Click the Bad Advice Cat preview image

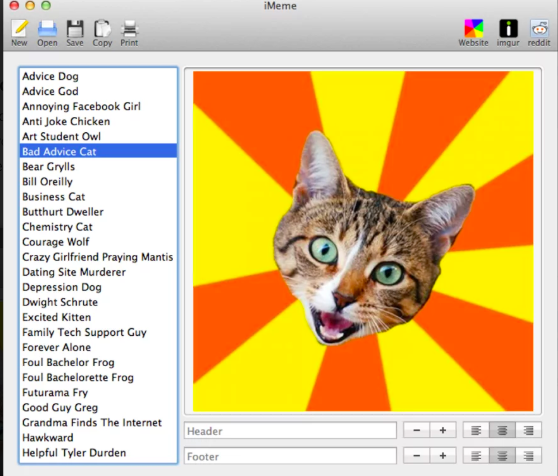tap(363, 241)
